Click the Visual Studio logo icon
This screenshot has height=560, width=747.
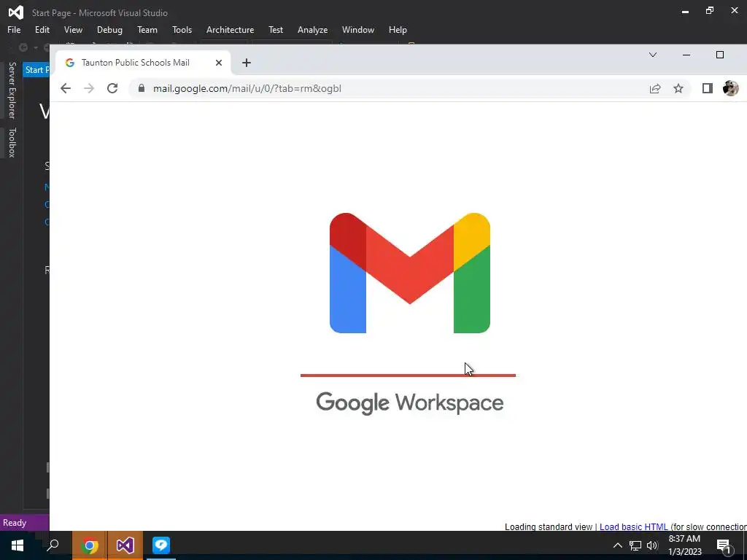coord(16,12)
